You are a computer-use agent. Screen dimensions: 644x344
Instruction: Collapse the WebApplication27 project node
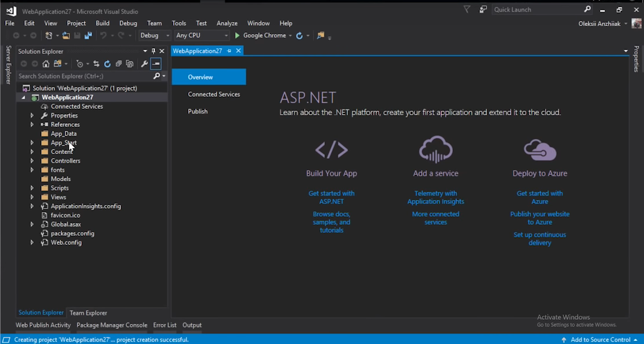[x=23, y=97]
